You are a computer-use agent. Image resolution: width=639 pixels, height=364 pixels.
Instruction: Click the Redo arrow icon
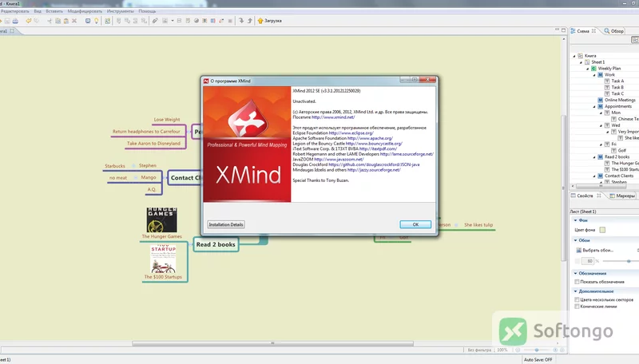37,21
